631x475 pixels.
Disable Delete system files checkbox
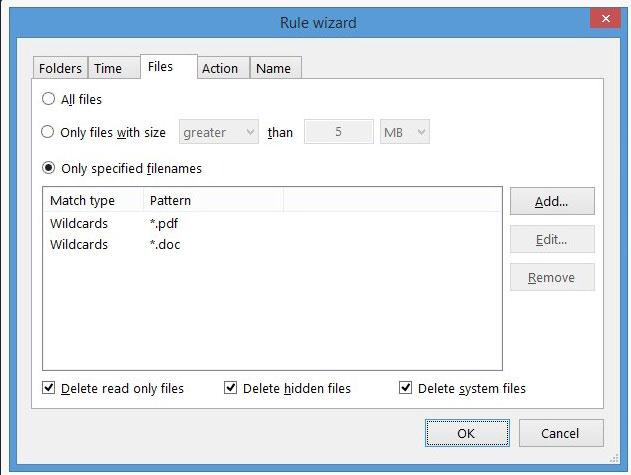coord(406,388)
